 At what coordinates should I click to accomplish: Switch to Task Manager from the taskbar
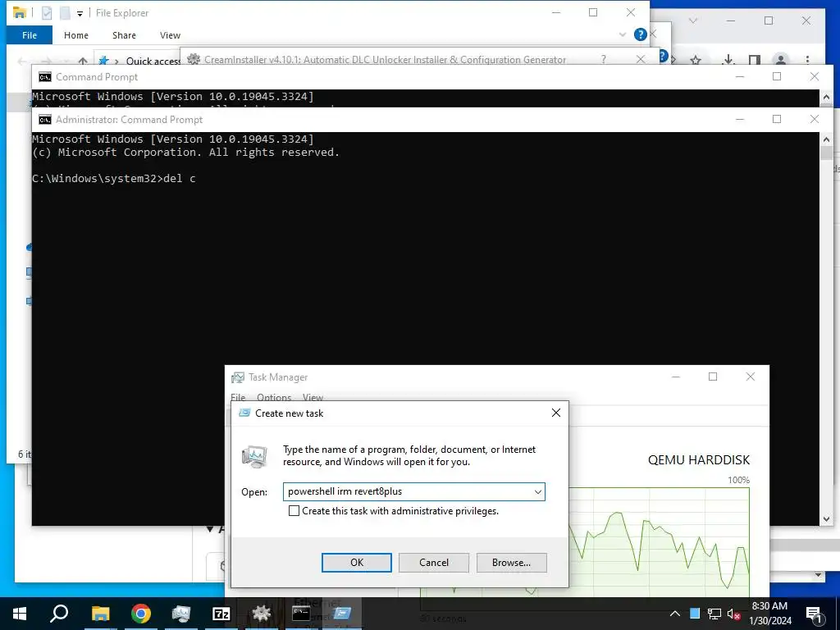pyautogui.click(x=181, y=614)
